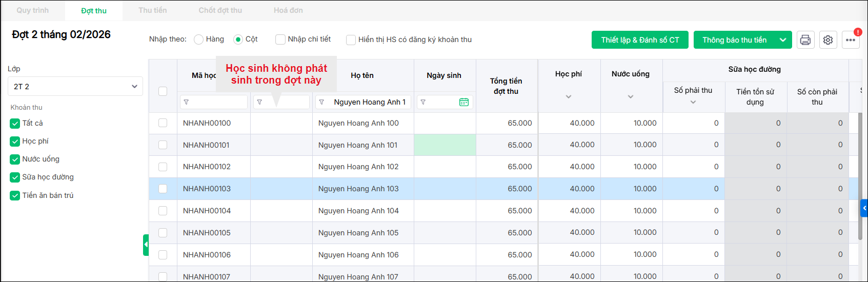Screen dimensions: 868x282
Task: Click the Thiết lập & Đánh số CT button
Action: (640, 40)
